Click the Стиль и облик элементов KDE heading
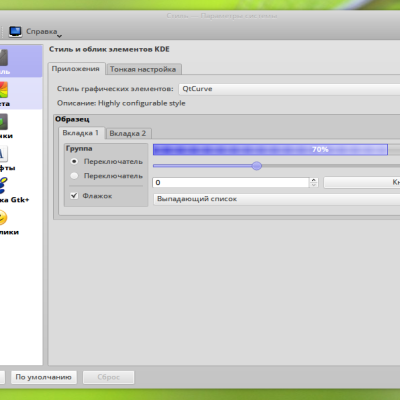Image resolution: width=400 pixels, height=400 pixels. pyautogui.click(x=109, y=49)
